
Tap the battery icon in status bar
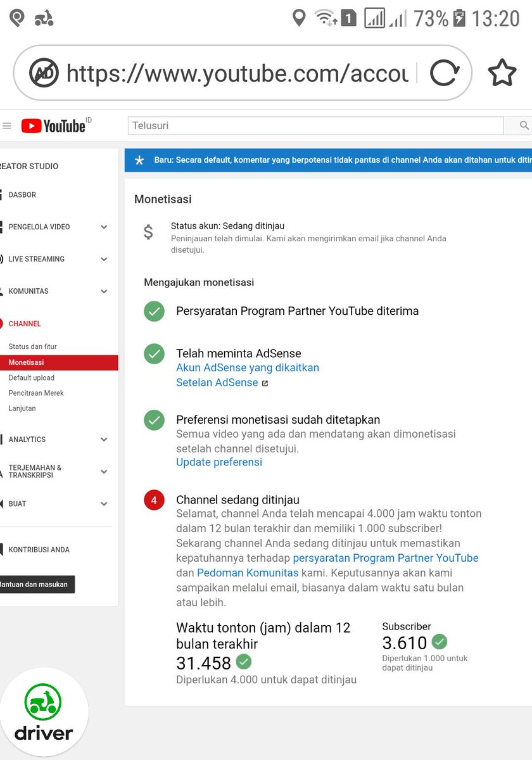(x=459, y=18)
